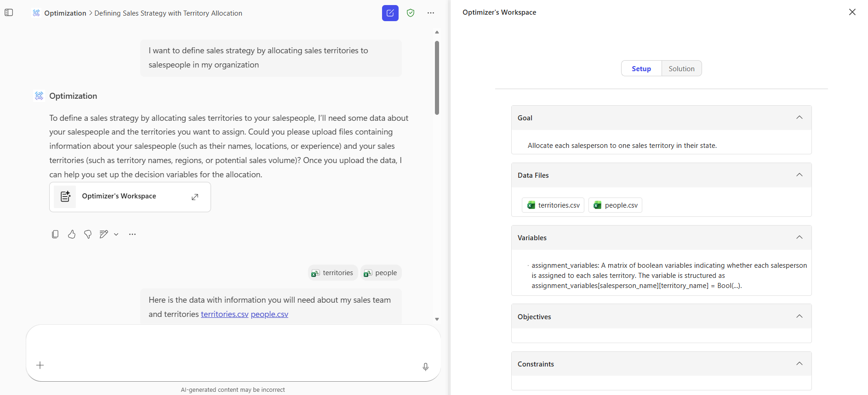Click the green shield protection icon

(411, 13)
